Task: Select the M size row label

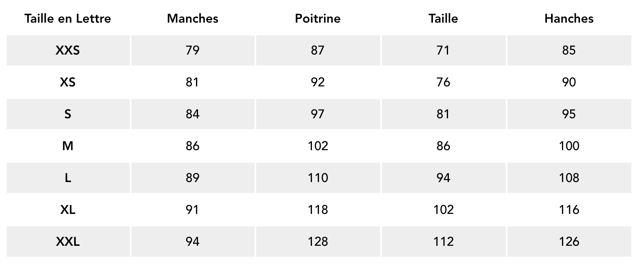Action: pyautogui.click(x=68, y=146)
